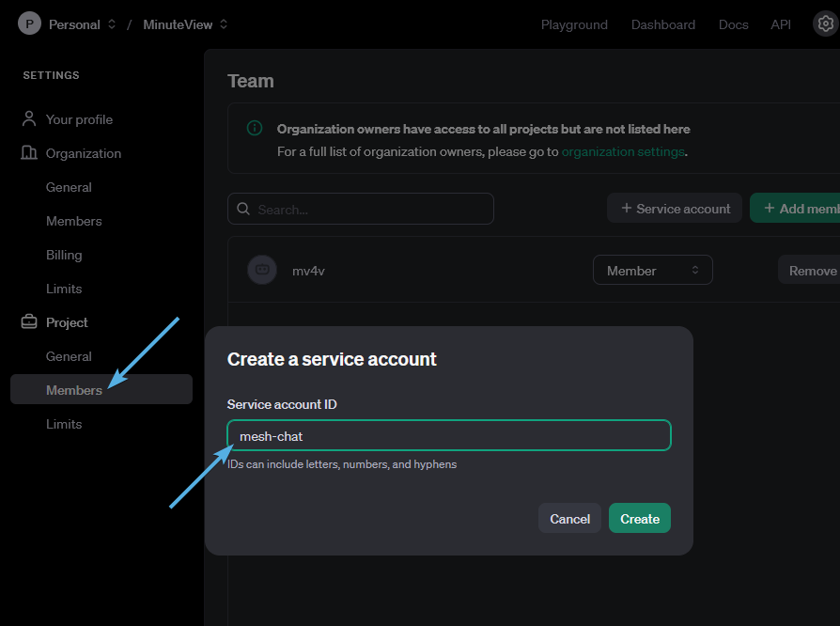
Task: Click the green info icon in the notice
Action: 253,128
